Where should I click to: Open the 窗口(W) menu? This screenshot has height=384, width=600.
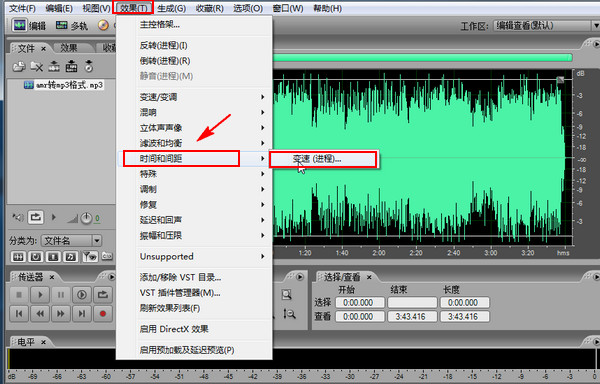pyautogui.click(x=288, y=8)
